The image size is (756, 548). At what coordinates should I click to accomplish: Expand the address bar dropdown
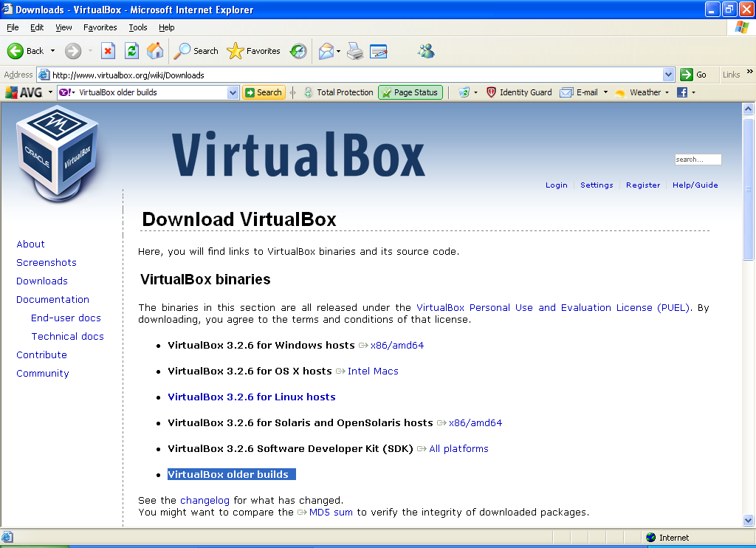click(668, 75)
